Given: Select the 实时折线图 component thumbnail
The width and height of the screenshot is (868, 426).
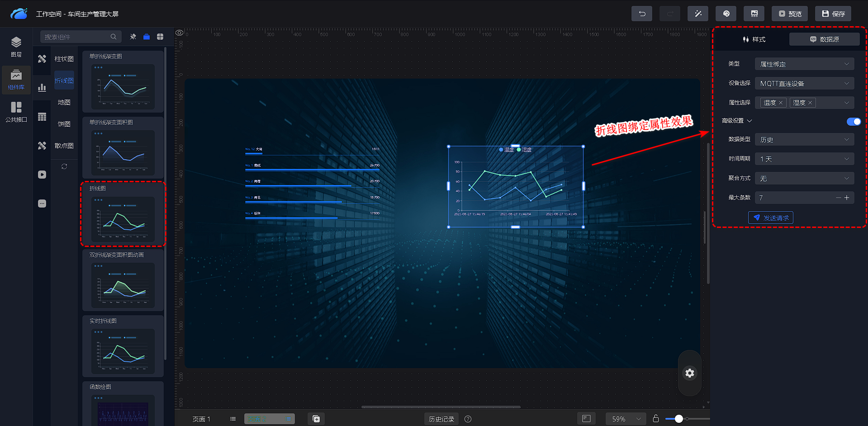Looking at the screenshot, I should 123,351.
